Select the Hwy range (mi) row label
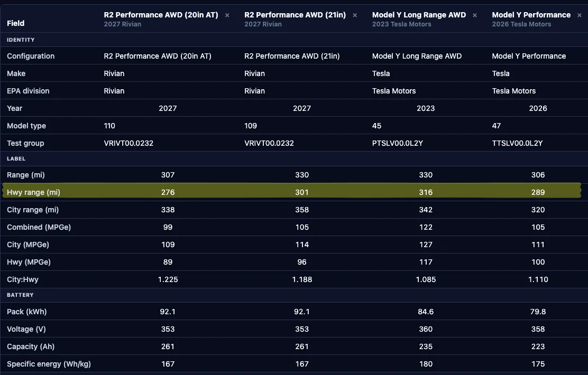The width and height of the screenshot is (588, 375). click(x=33, y=192)
